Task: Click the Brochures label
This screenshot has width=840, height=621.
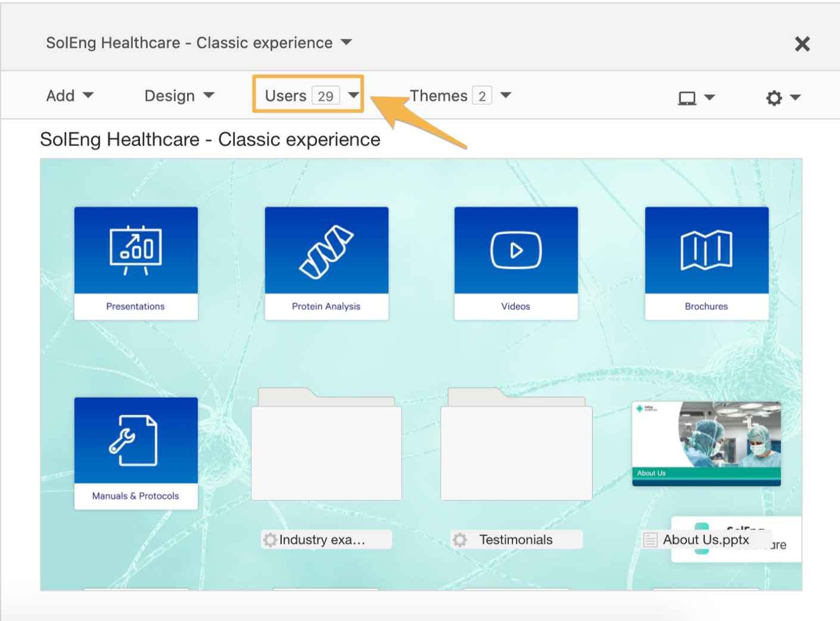Action: [x=707, y=307]
